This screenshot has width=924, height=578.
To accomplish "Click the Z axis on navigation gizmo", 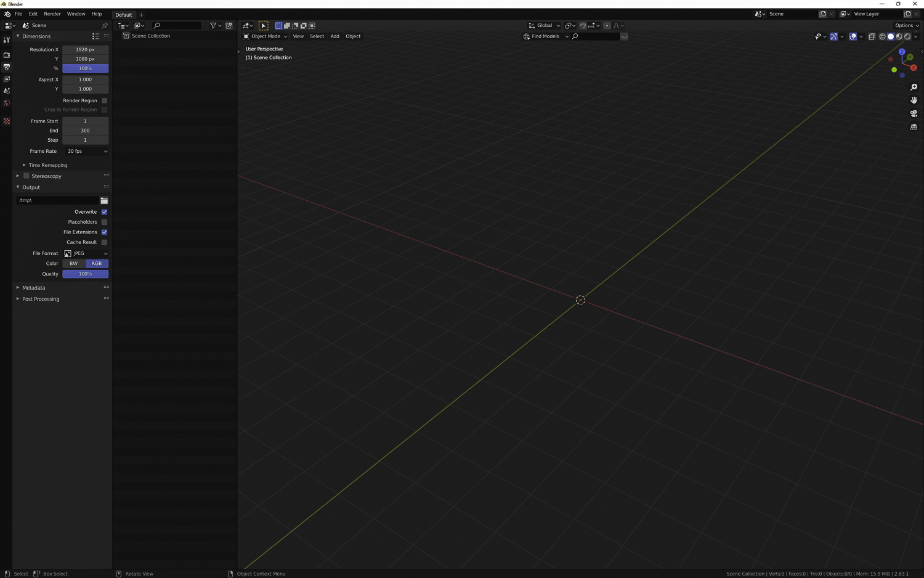I will pyautogui.click(x=902, y=52).
